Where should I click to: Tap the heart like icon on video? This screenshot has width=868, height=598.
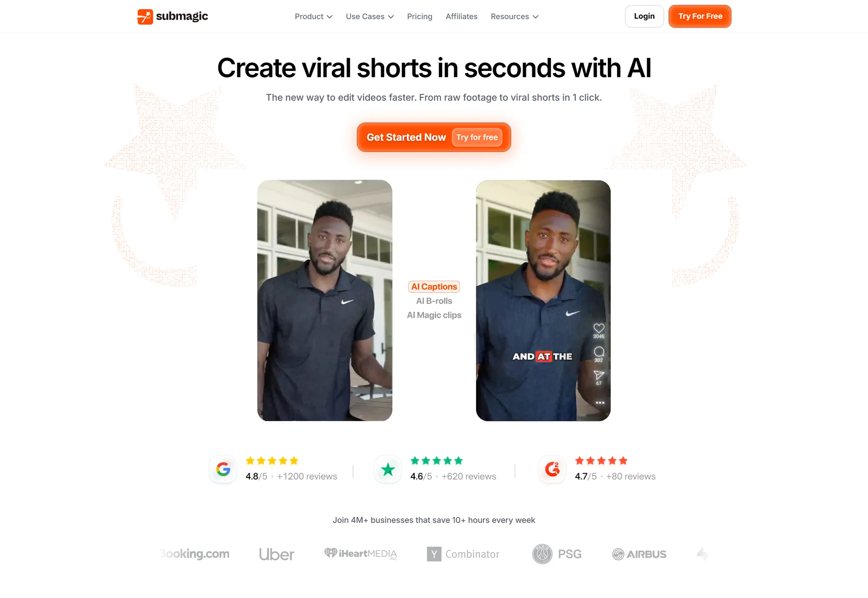[x=599, y=328]
